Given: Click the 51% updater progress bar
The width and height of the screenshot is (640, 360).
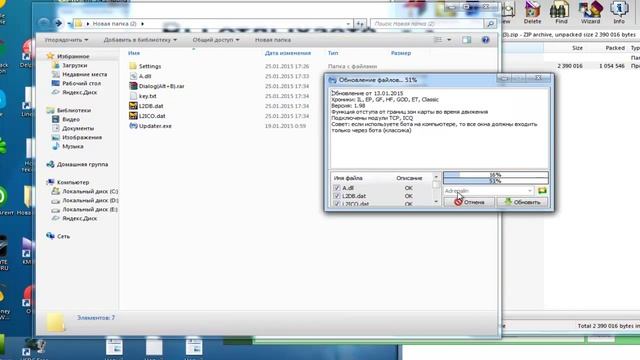Looking at the screenshot, I should (x=496, y=181).
